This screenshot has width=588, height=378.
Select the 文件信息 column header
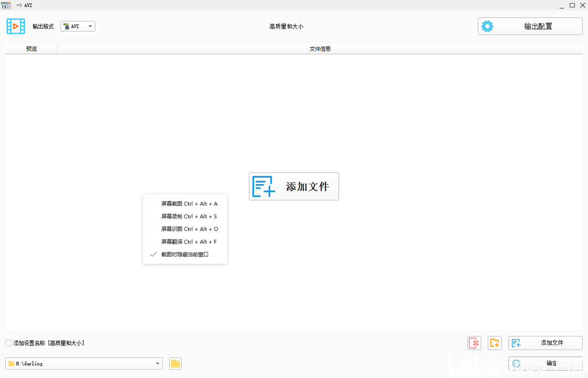[x=320, y=49]
